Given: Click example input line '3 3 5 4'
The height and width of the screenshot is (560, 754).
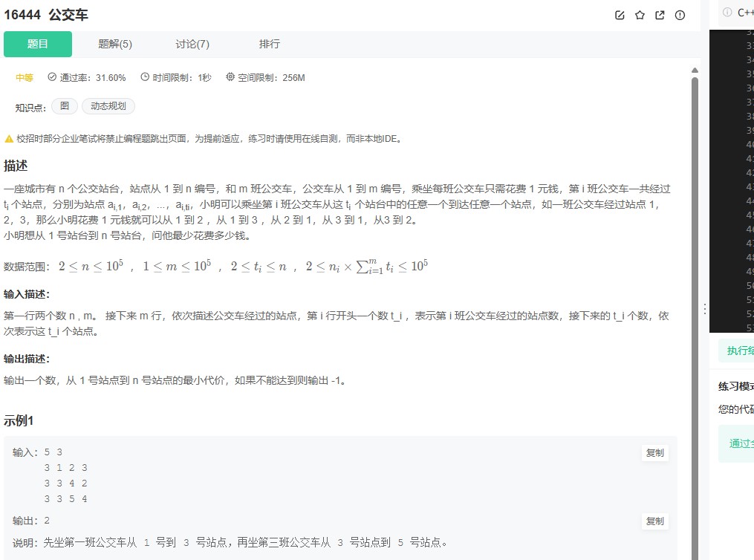Looking at the screenshot, I should 66,499.
